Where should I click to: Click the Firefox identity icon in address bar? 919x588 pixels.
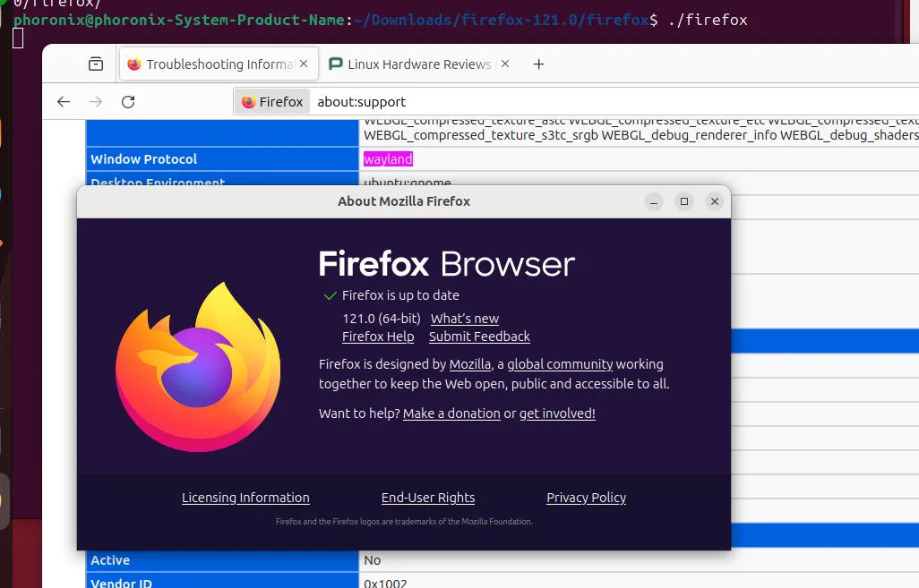pos(272,102)
